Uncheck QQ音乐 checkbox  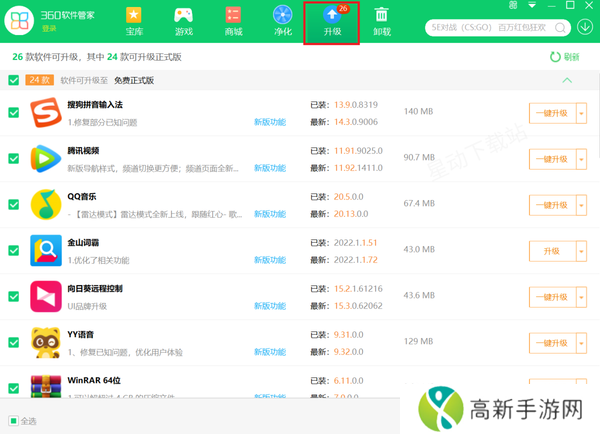coord(14,204)
